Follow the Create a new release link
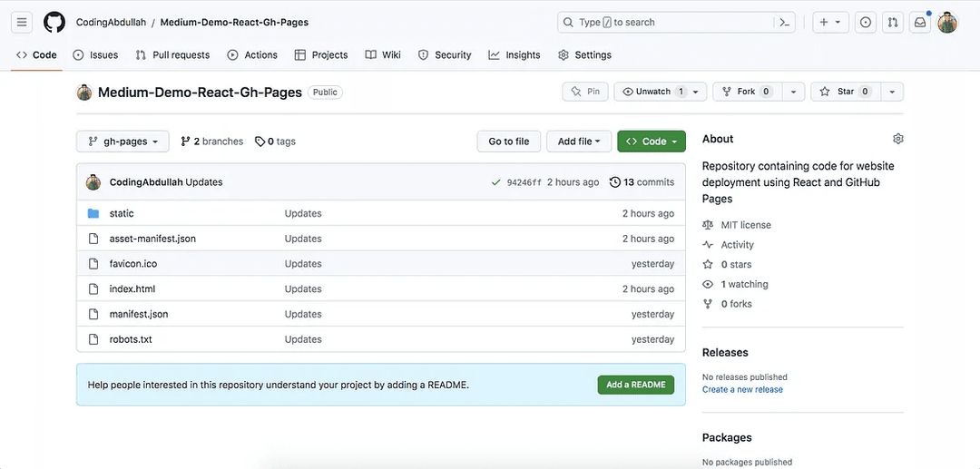Screen dimensions: 980x469 [742, 390]
